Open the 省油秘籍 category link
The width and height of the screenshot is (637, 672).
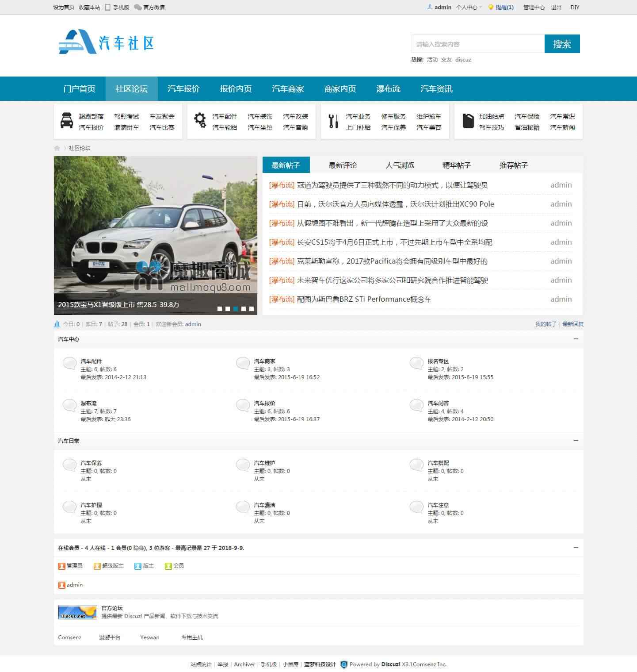(527, 127)
